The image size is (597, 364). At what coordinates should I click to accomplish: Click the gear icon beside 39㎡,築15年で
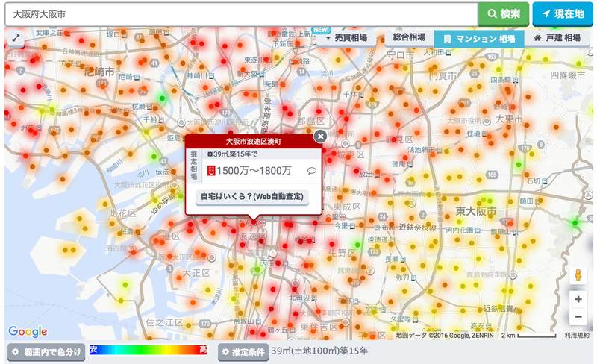(210, 154)
